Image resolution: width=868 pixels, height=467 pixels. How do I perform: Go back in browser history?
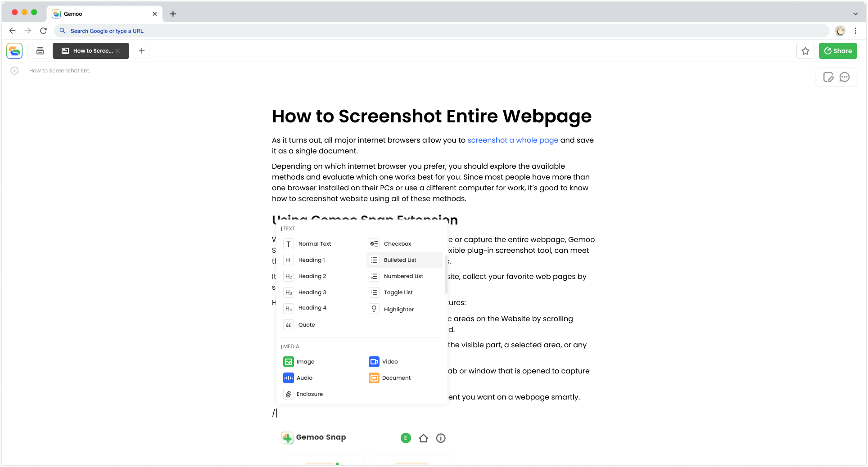[x=13, y=31]
